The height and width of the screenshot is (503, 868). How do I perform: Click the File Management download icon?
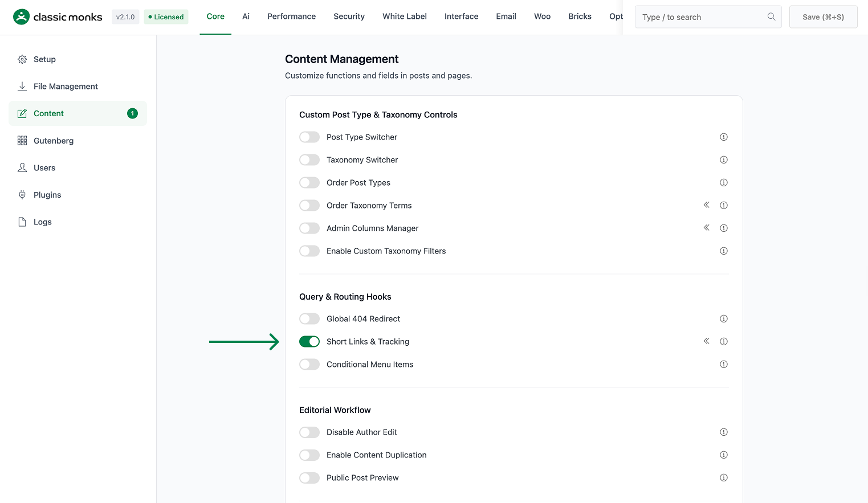point(22,87)
